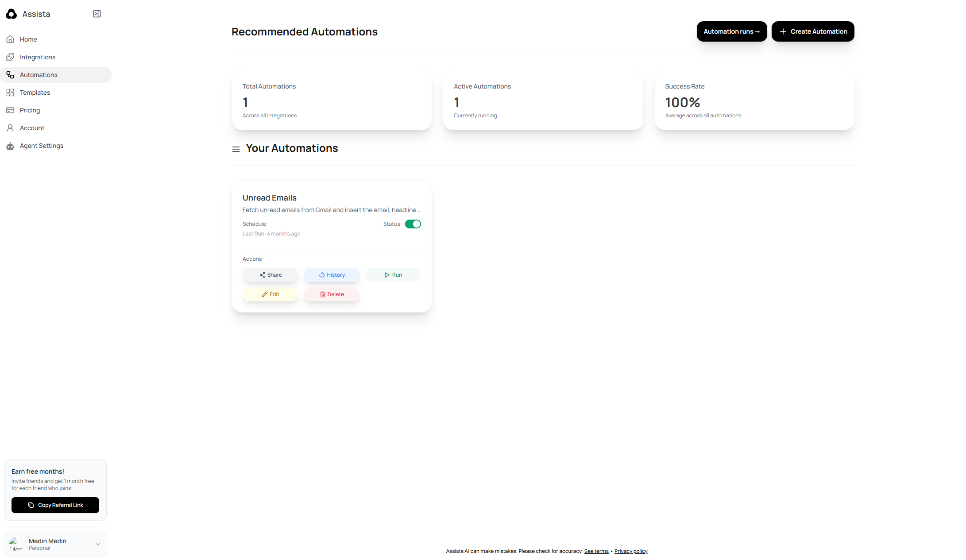Click hamburger icon beside Your Automations
The width and height of the screenshot is (966, 560).
(236, 149)
